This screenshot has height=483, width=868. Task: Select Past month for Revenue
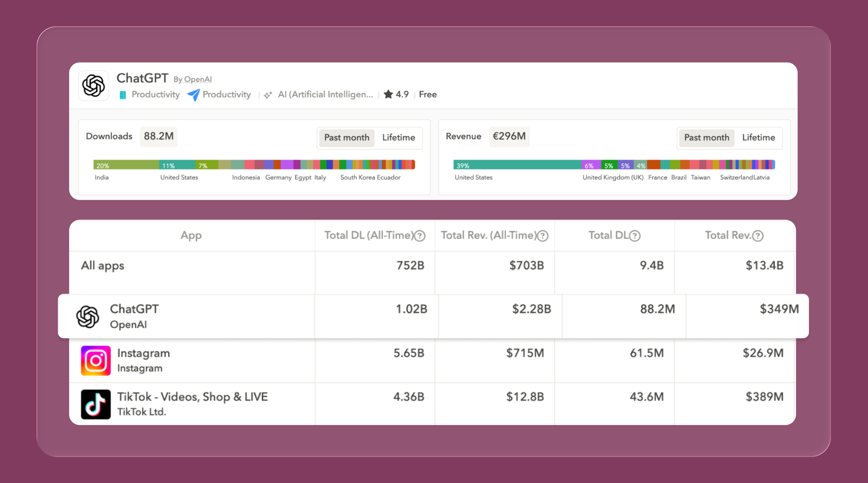click(707, 138)
